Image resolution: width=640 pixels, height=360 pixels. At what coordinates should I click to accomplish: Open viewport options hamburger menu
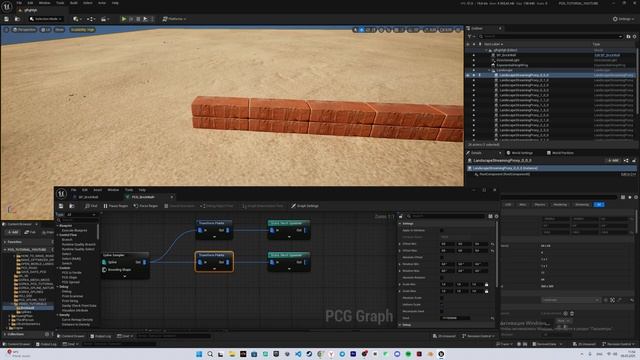pyautogui.click(x=6, y=30)
